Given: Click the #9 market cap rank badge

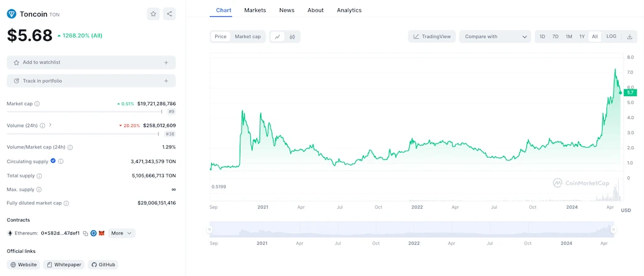Looking at the screenshot, I should click(x=171, y=112).
